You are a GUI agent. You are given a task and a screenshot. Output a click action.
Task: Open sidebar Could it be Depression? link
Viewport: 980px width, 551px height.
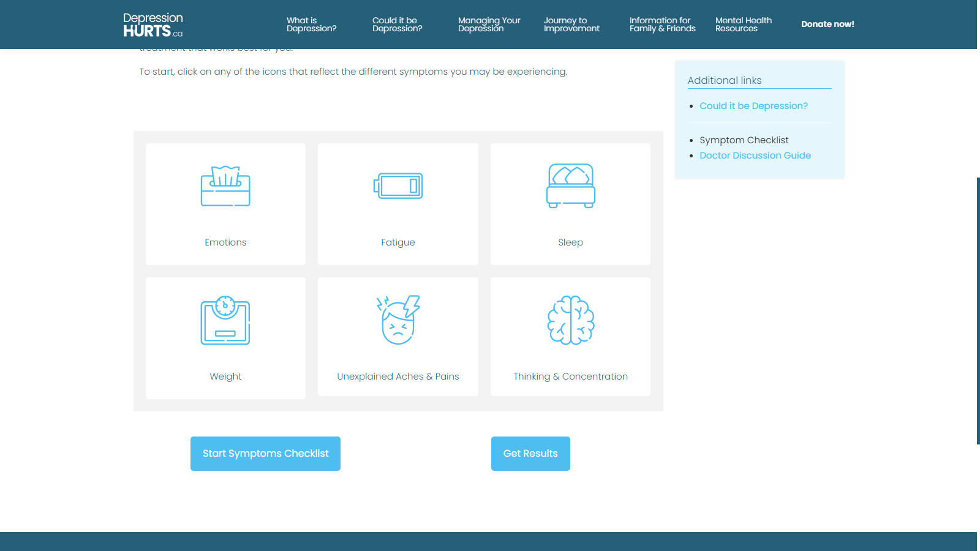point(753,106)
